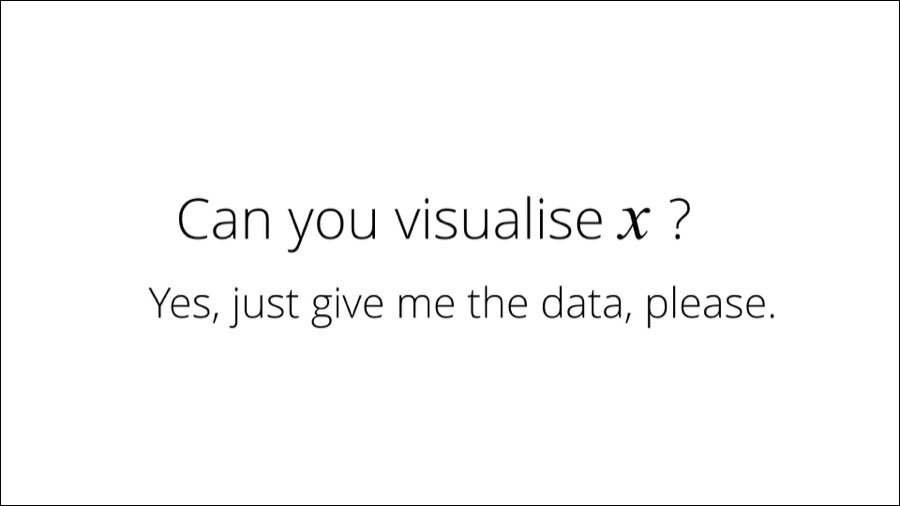Viewport: 900px width, 506px height.
Task: Click the word "just" in the subtitle
Action: click(265, 306)
